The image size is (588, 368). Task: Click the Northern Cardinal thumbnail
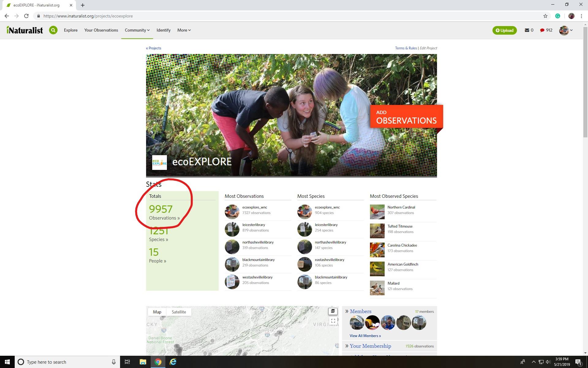point(377,212)
